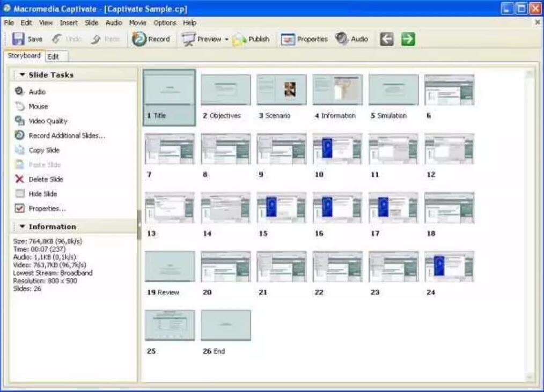Click the Audio toolbar icon
Image resolution: width=544 pixels, height=392 pixels.
(x=342, y=39)
